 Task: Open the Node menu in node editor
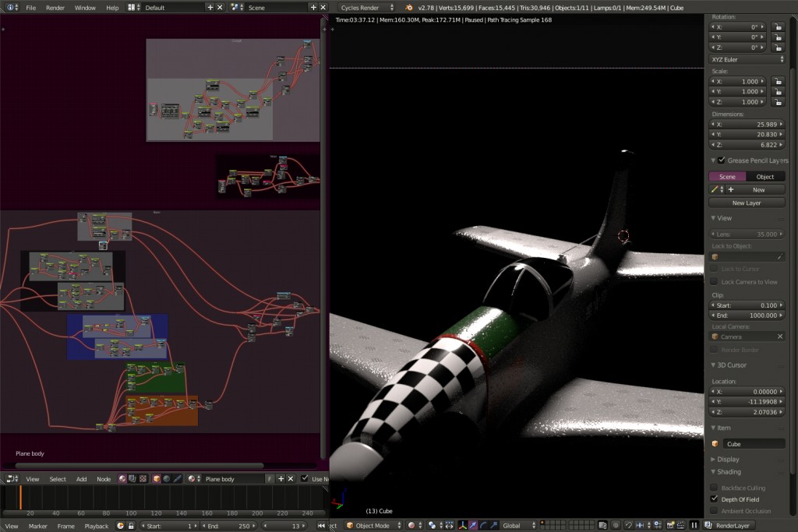tap(104, 478)
